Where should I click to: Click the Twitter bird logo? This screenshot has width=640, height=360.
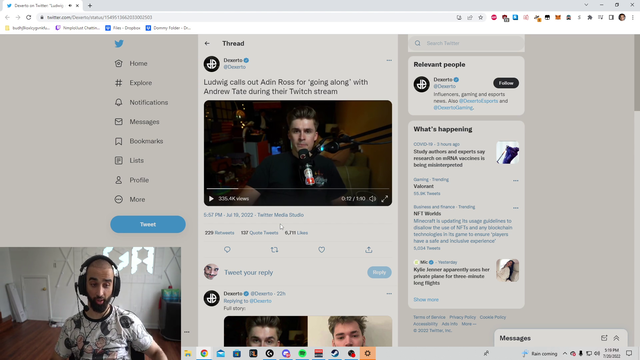119,44
